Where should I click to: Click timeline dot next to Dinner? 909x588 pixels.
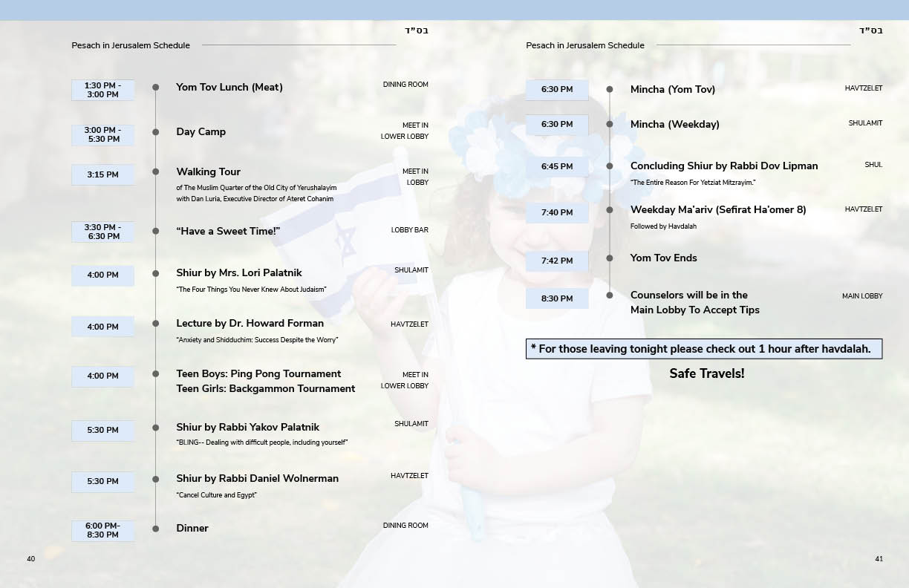click(155, 529)
